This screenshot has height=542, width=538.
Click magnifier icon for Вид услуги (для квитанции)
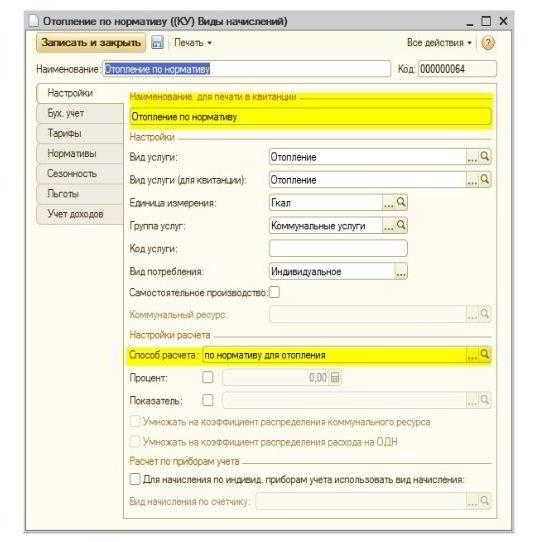[484, 179]
